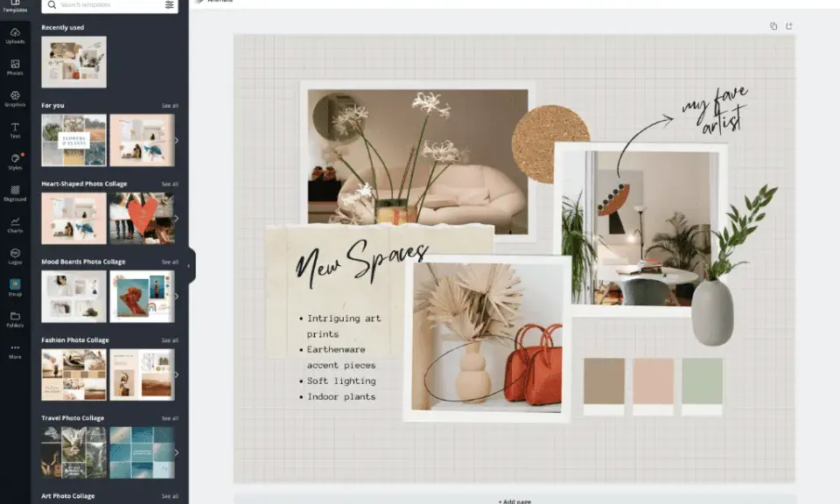Select the second Fashion collage template
This screenshot has width=840, height=504.
coord(142,374)
